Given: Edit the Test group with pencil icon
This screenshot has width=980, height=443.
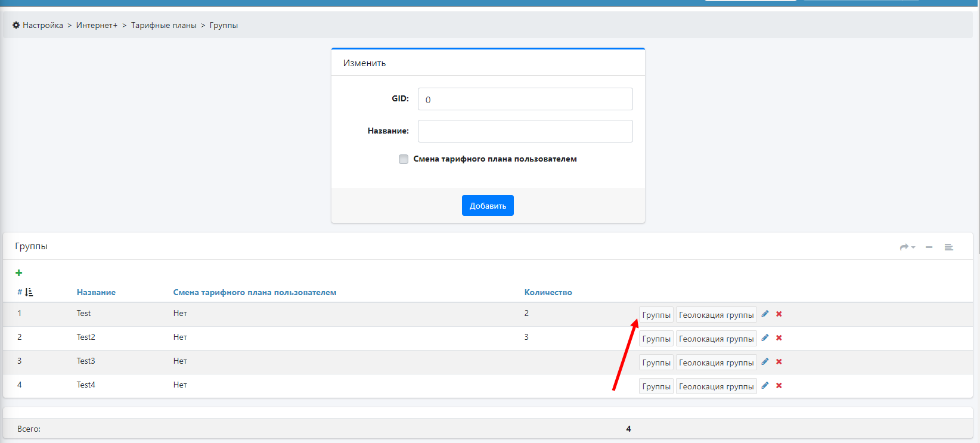Looking at the screenshot, I should [x=765, y=314].
